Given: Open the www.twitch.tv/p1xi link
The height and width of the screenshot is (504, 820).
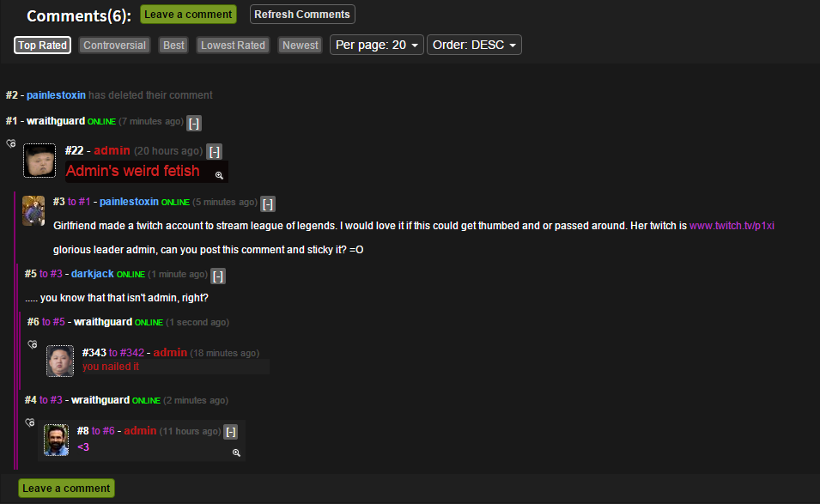Looking at the screenshot, I should coord(732,226).
